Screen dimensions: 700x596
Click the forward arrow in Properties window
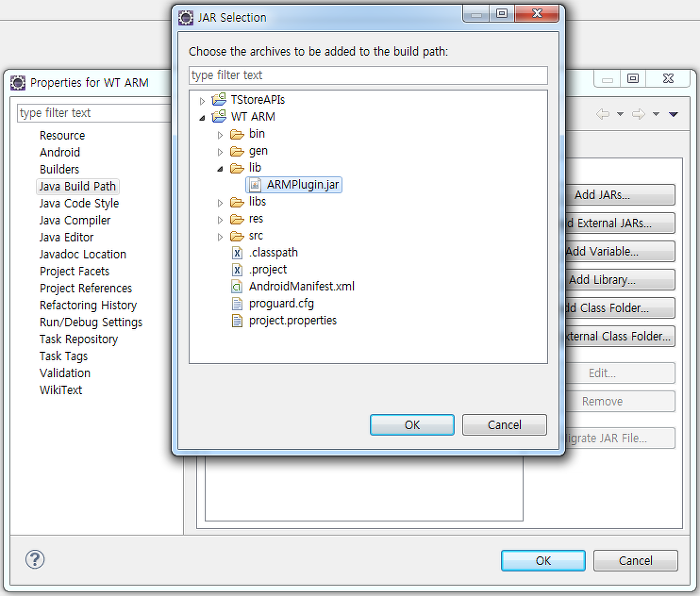(x=638, y=114)
